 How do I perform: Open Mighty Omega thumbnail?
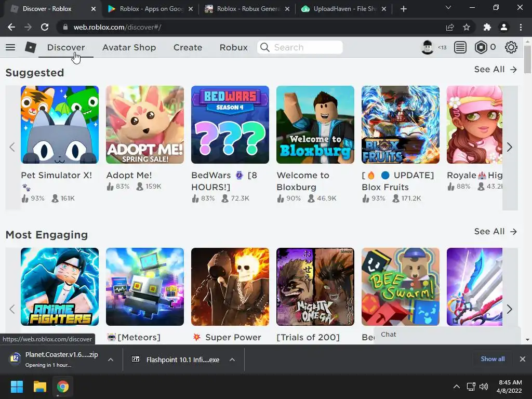tap(315, 287)
